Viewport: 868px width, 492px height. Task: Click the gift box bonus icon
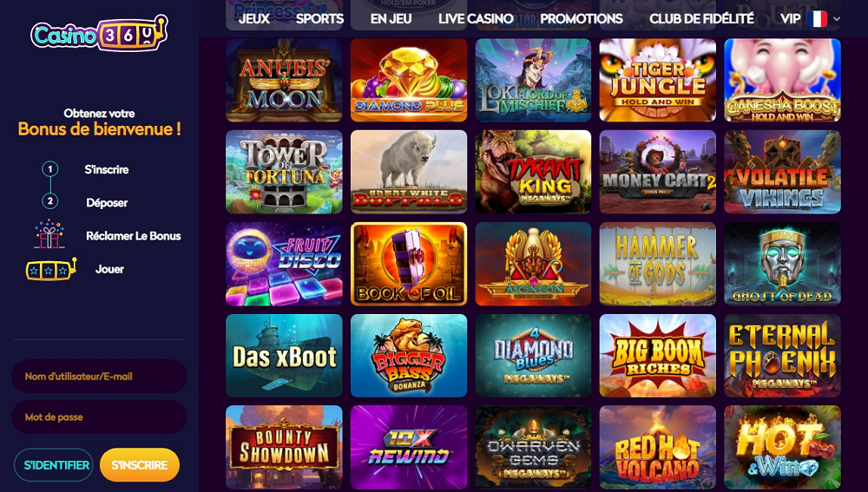tap(49, 234)
